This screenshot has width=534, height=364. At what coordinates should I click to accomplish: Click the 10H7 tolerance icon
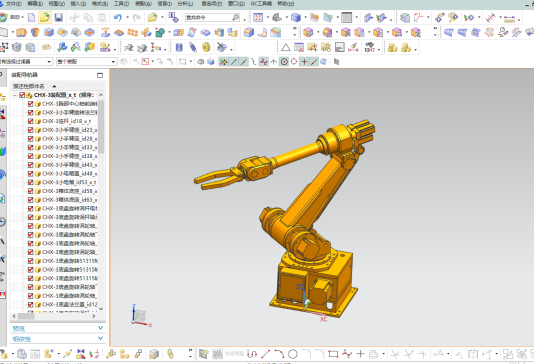coord(370,47)
